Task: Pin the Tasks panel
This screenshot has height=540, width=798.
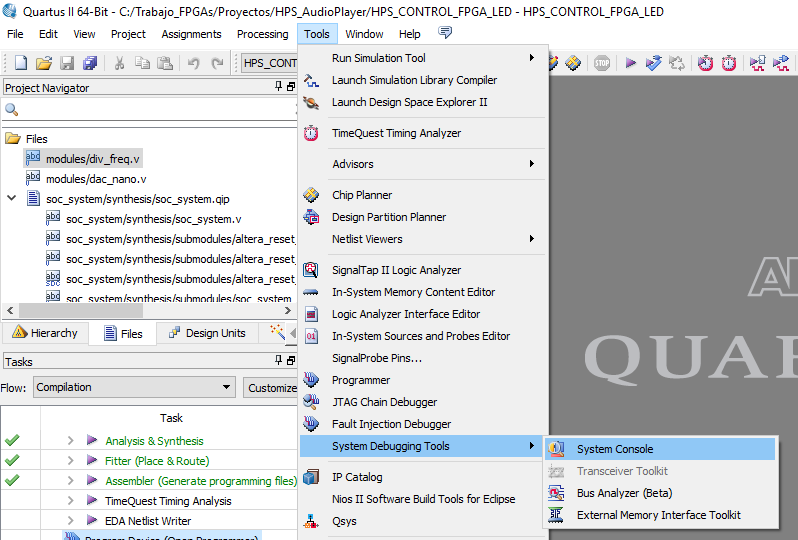Action: 278,361
